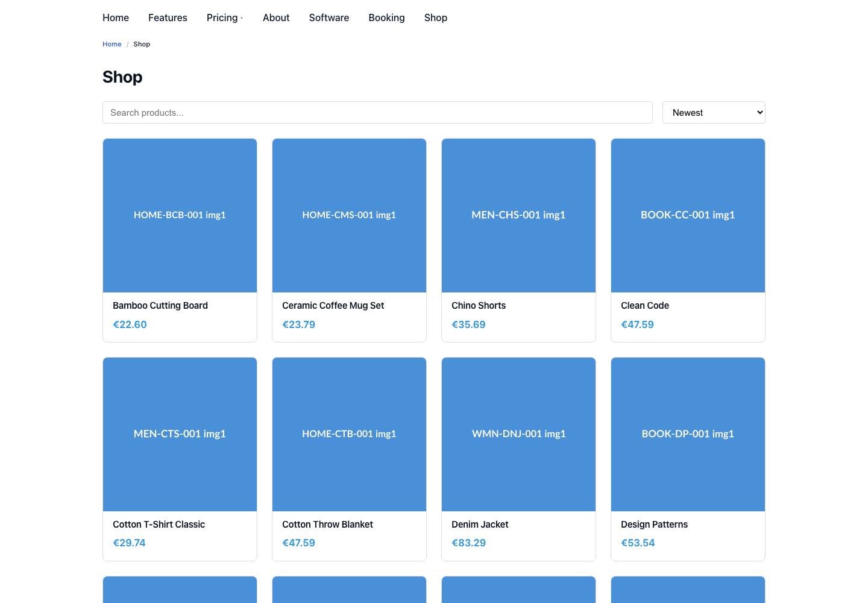The width and height of the screenshot is (868, 603).
Task: Open the HOME-CTB-001 product image
Action: point(349,435)
